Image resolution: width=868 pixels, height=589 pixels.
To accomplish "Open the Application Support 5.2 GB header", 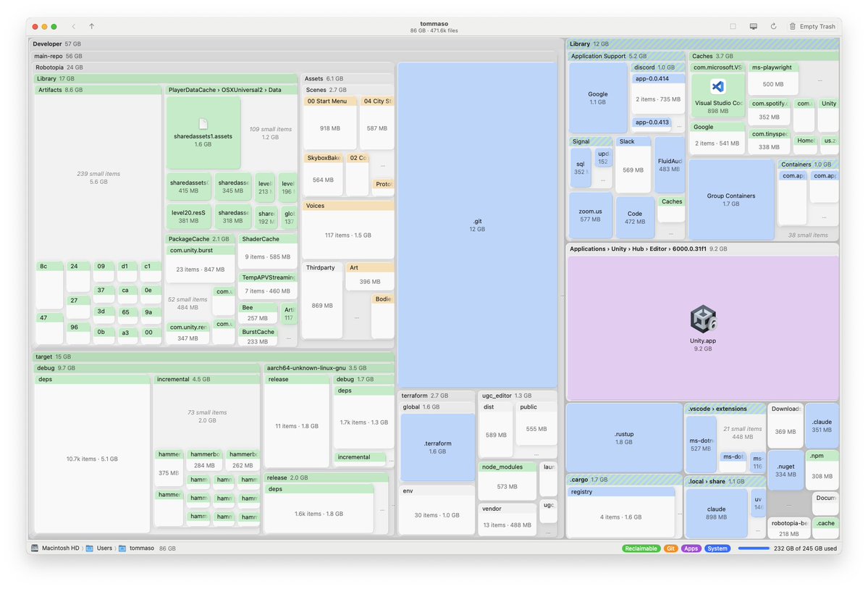I will [x=626, y=56].
